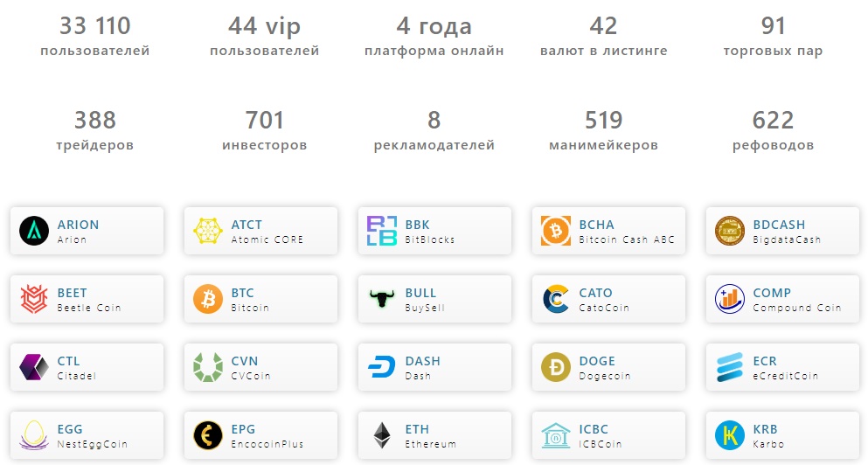Click the BULL bull head icon
The width and height of the screenshot is (868, 465).
381,299
